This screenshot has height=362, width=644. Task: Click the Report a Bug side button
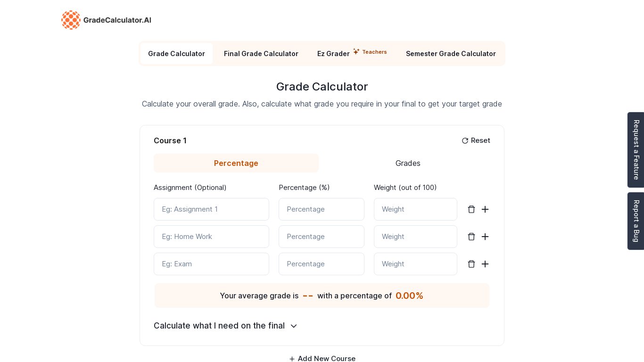point(636,221)
